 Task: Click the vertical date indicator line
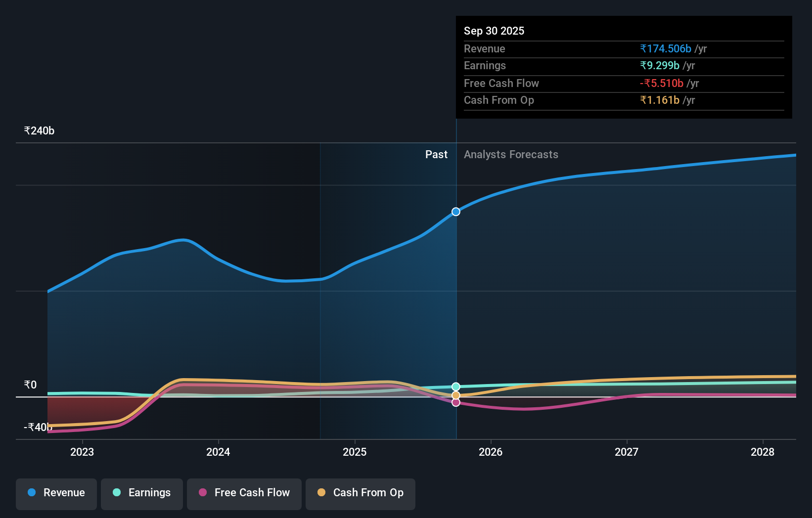[x=455, y=297]
